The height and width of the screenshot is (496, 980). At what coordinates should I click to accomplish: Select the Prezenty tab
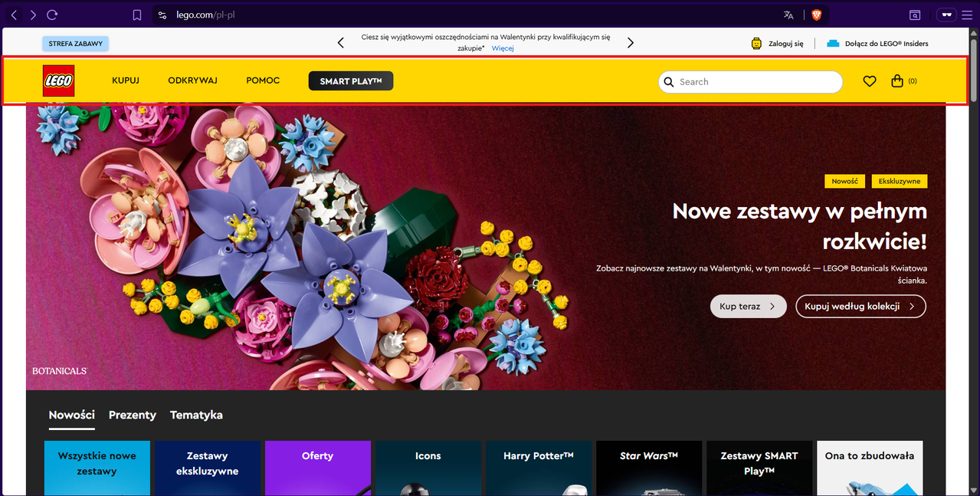pos(133,415)
